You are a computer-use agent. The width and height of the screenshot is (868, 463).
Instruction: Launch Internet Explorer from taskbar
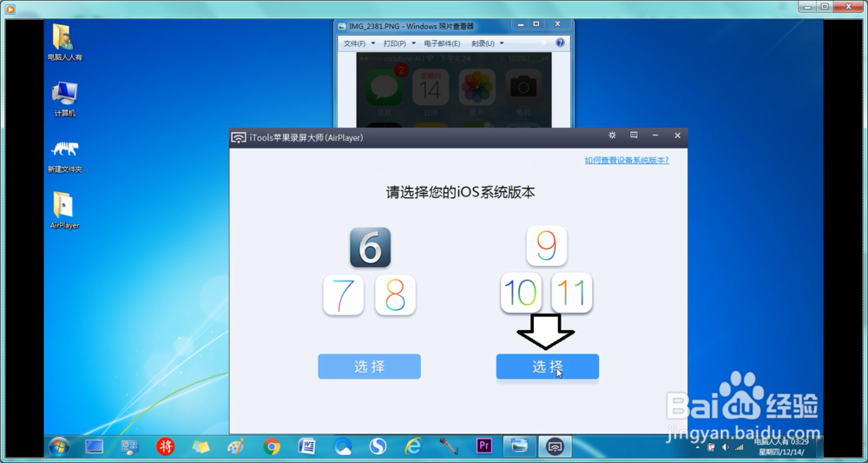click(x=413, y=446)
